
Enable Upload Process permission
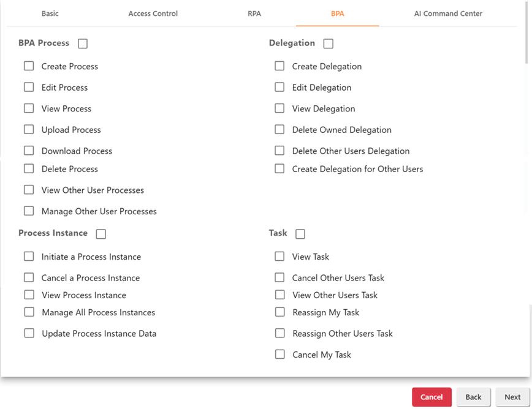pos(29,130)
